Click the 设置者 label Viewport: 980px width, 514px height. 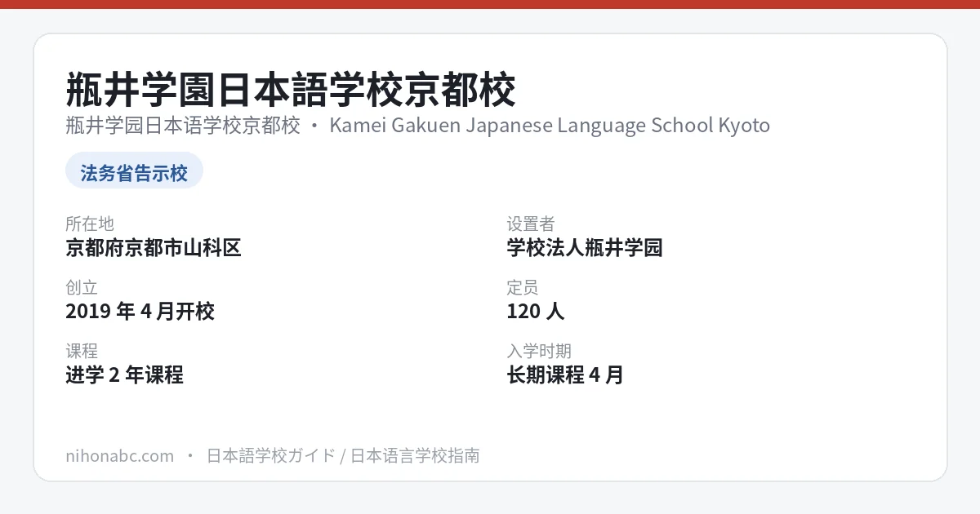point(531,224)
